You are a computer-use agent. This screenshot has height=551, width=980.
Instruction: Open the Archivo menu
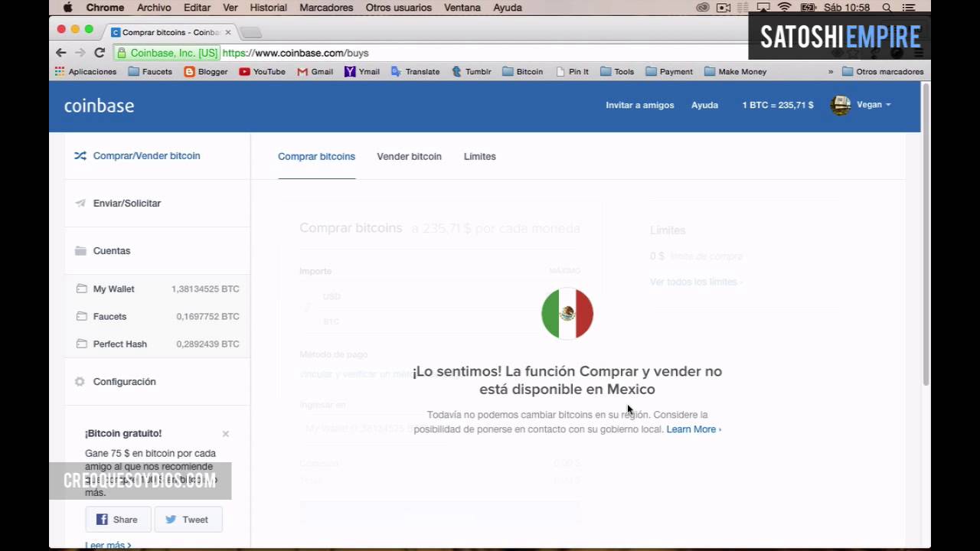(154, 8)
